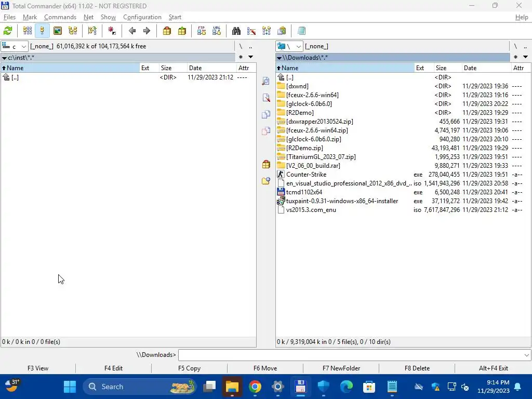Click the Edit file pencil icon in middle bar
The image size is (532, 399).
point(266,98)
